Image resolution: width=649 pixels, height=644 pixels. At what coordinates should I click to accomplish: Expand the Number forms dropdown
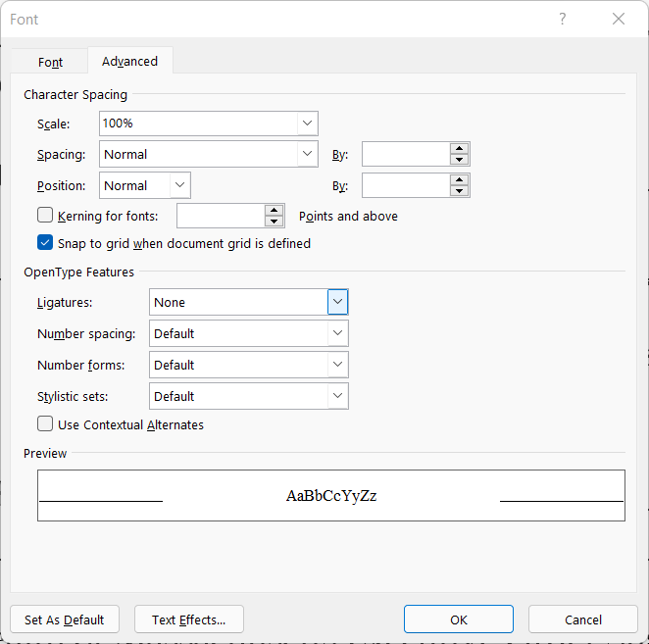(338, 365)
